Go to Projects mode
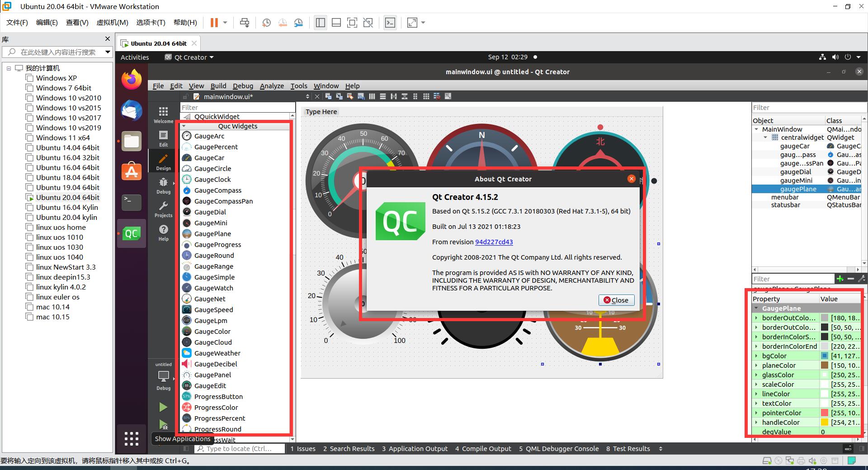The image size is (868, 470). tap(163, 209)
